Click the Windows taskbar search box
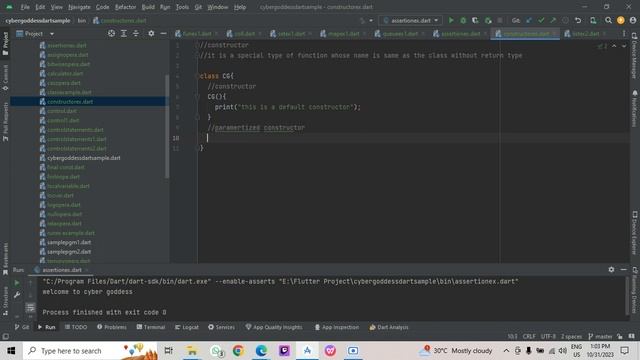The height and width of the screenshot is (360, 640). point(90,351)
